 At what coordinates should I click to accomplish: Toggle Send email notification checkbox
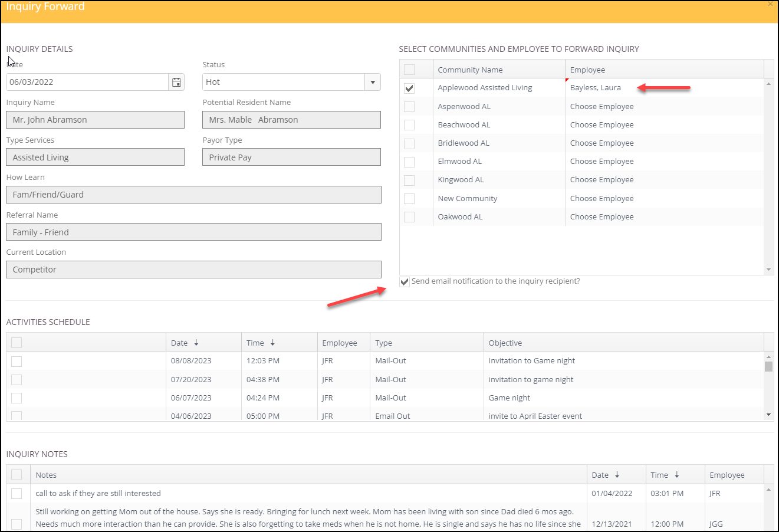pyautogui.click(x=405, y=282)
